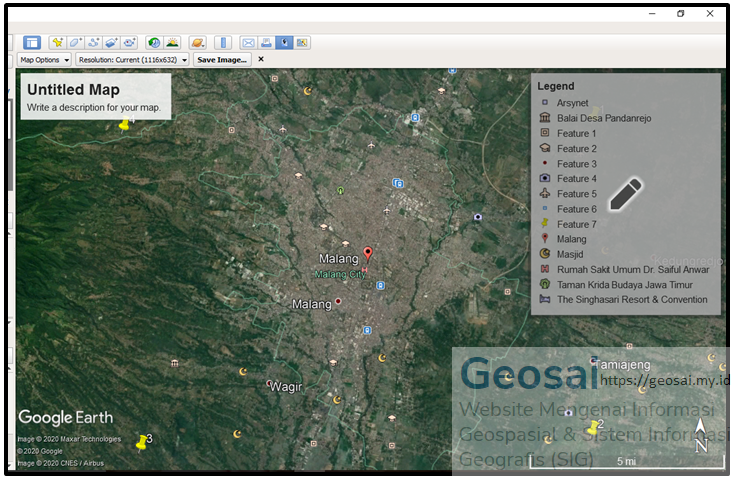This screenshot has width=739, height=483.
Task: Click the Malang City green label
Action: (x=340, y=274)
